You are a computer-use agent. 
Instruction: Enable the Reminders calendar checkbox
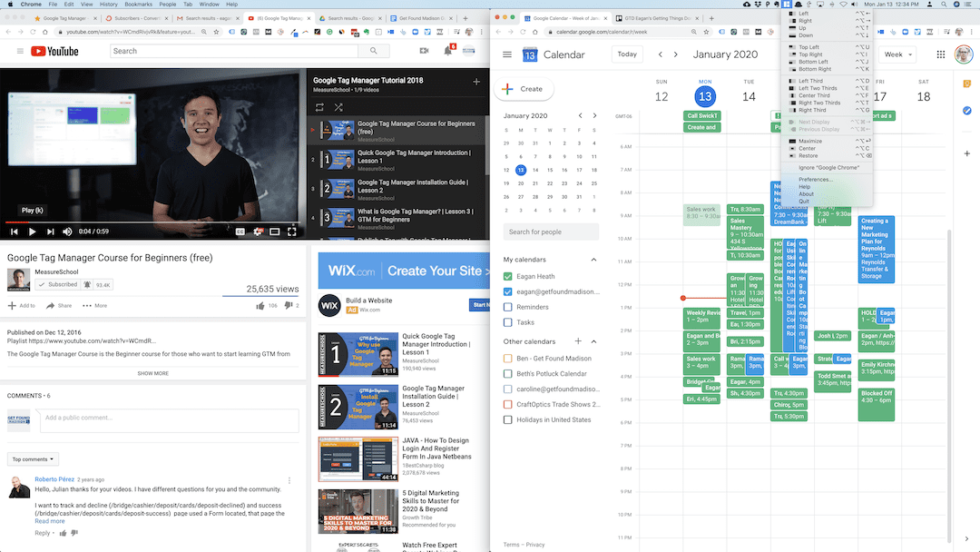pos(507,307)
